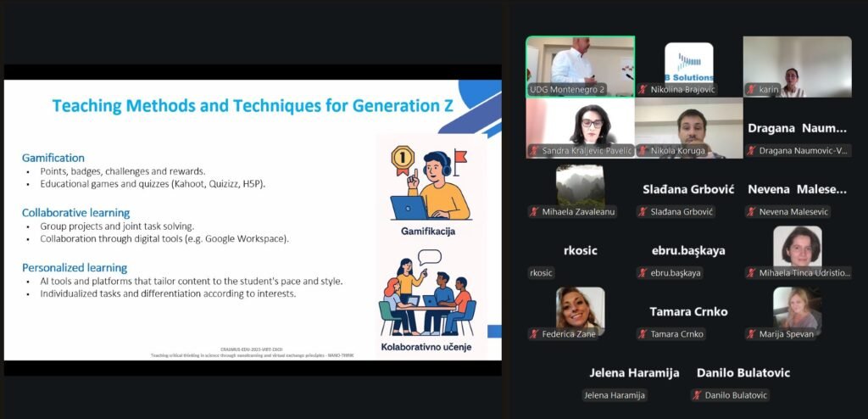This screenshot has width=868, height=419.
Task: Click Sandra Kraljevic Pavelic's muted microphone icon
Action: pos(534,151)
